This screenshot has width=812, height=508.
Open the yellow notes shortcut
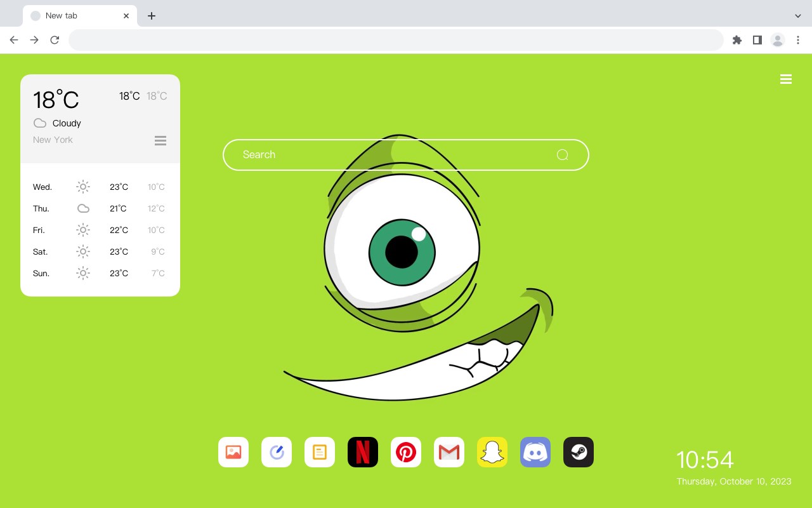320,452
